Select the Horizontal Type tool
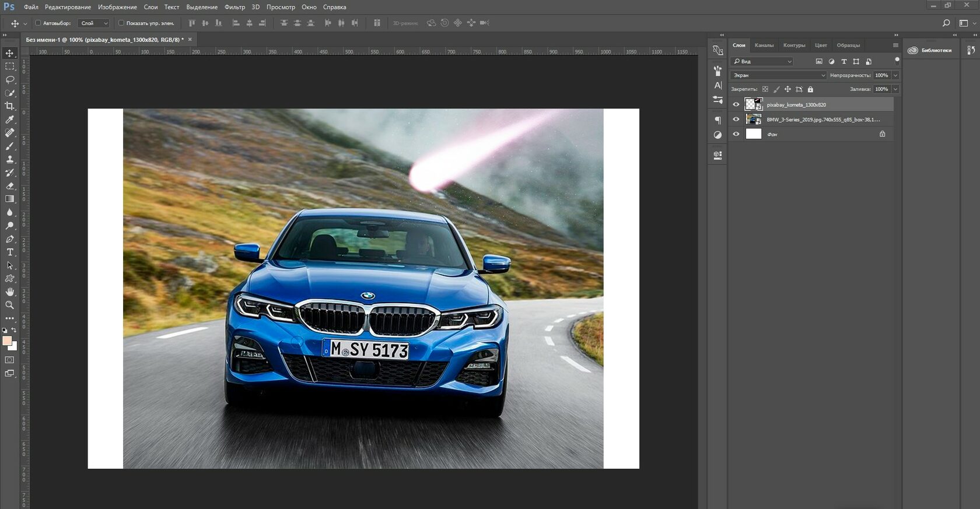980x509 pixels. 10,252
